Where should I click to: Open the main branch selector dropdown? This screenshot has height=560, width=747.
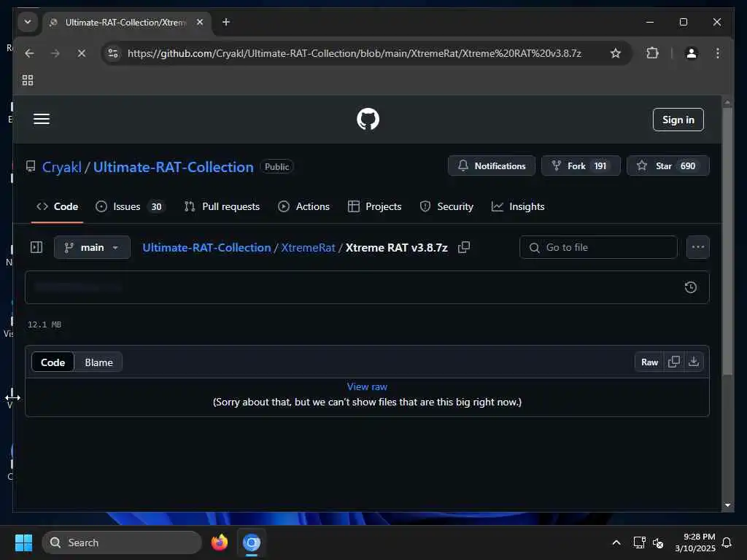tap(92, 247)
